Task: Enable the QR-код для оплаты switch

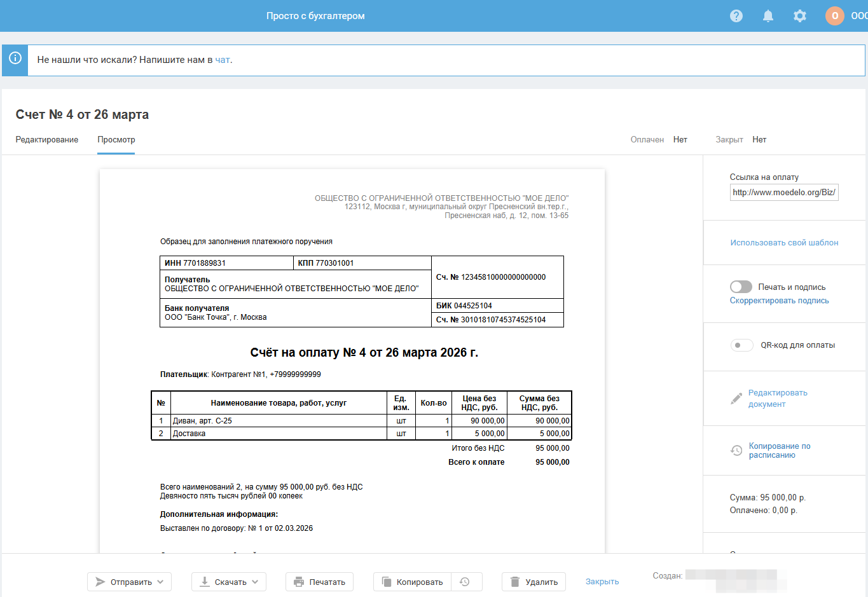Action: [x=741, y=345]
